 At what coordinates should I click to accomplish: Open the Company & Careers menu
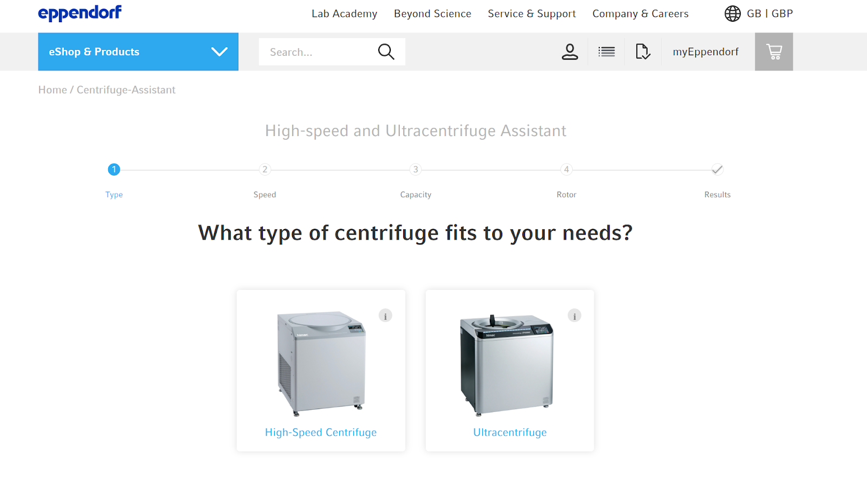[640, 14]
